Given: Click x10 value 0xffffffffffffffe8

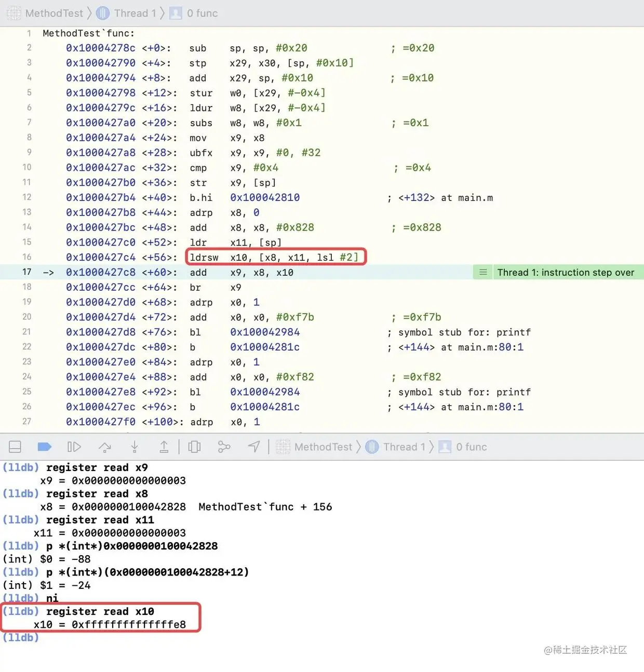Looking at the screenshot, I should [x=129, y=625].
